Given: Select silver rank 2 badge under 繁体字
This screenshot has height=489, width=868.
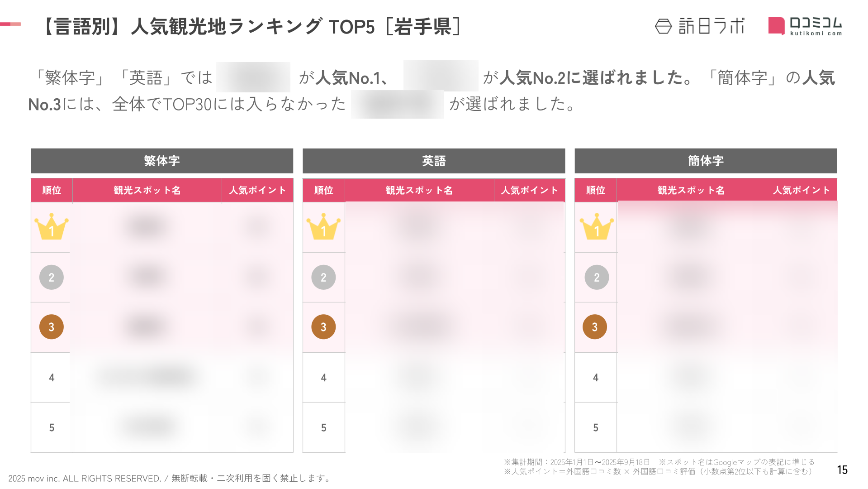Looking at the screenshot, I should click(52, 277).
